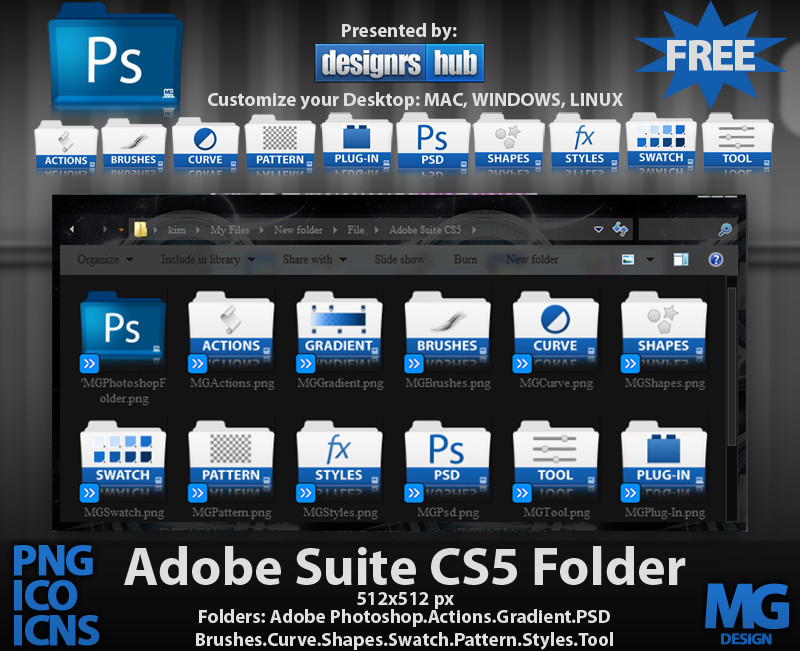Select the MGPlug-In.png file thumbnail in Explorer

664,461
